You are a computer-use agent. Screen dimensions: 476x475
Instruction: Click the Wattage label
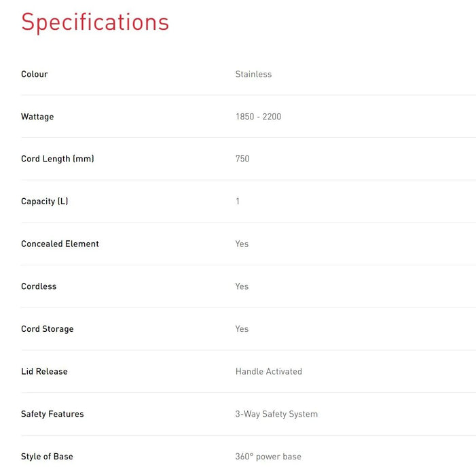37,117
